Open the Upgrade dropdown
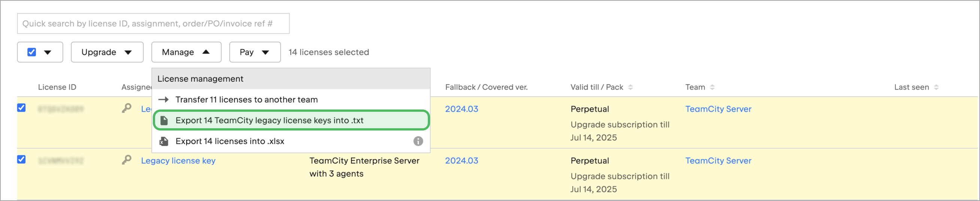Image resolution: width=980 pixels, height=201 pixels. click(107, 52)
